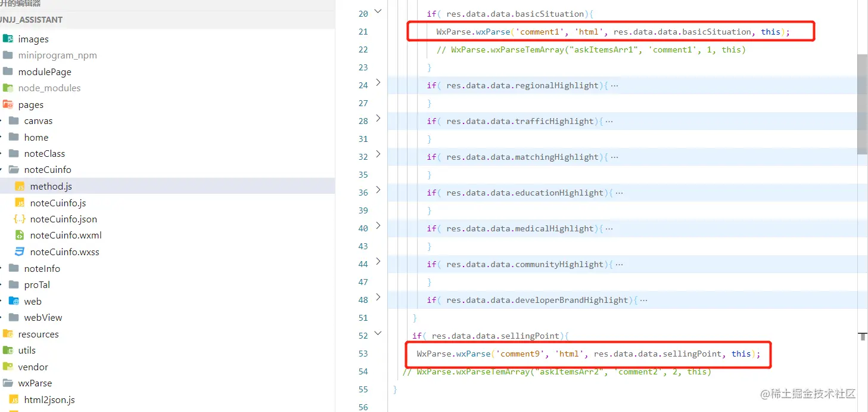Click the project root header UNJJ_ASSISTANT

(31, 20)
